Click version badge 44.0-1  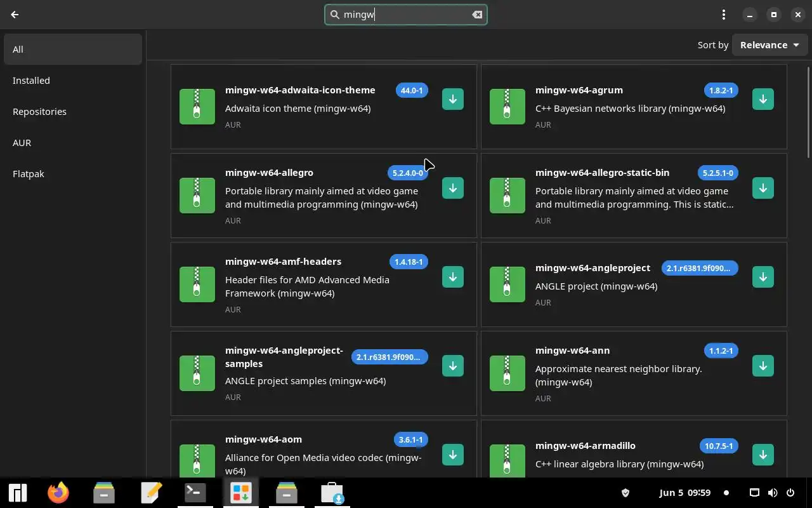[412, 91]
